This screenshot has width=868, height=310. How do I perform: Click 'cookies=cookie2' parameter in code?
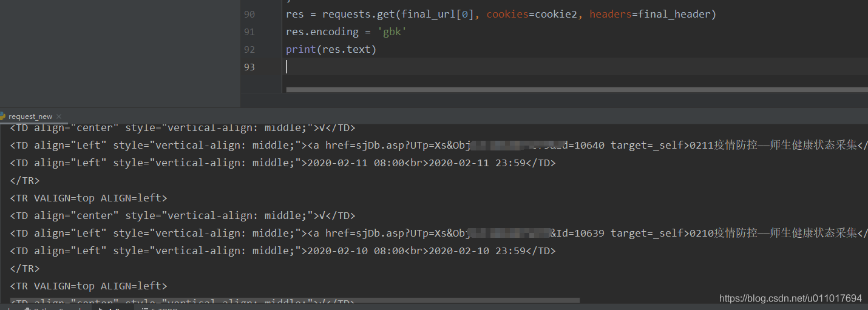click(532, 14)
